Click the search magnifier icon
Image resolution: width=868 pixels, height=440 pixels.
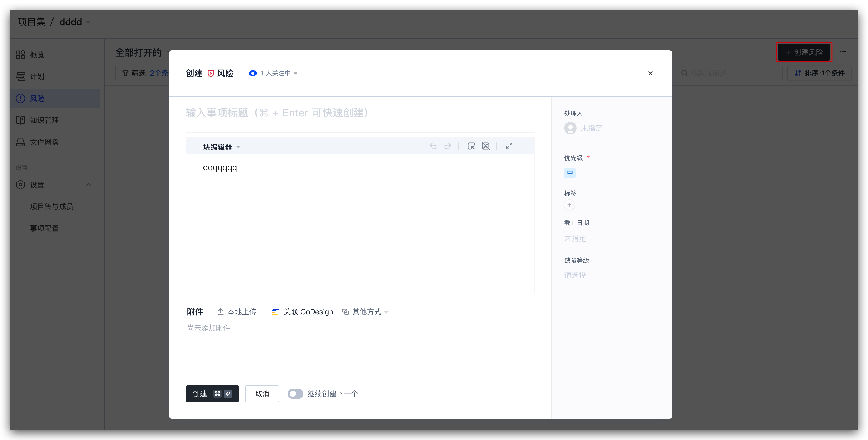pos(684,73)
